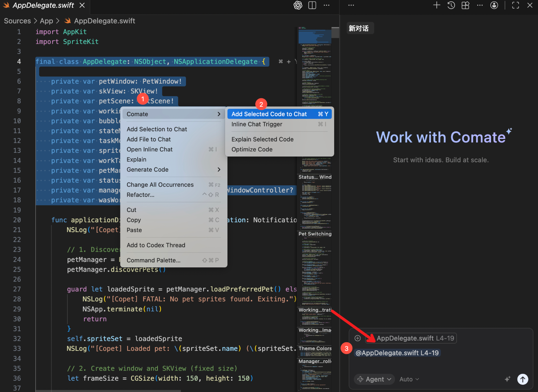The height and width of the screenshot is (392, 538).
Task: Select Add to Codex Thread option
Action: pos(156,245)
